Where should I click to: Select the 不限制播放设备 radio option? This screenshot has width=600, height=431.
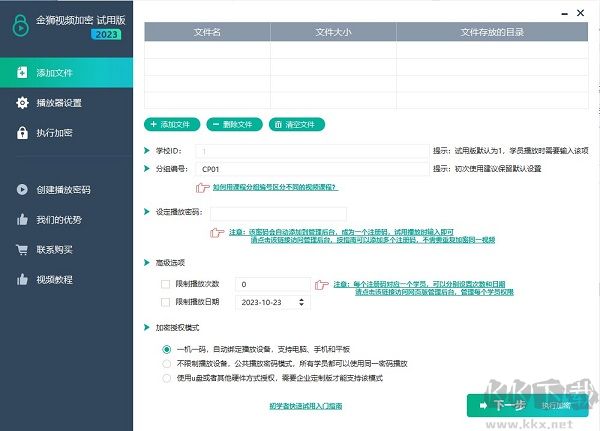click(x=166, y=363)
